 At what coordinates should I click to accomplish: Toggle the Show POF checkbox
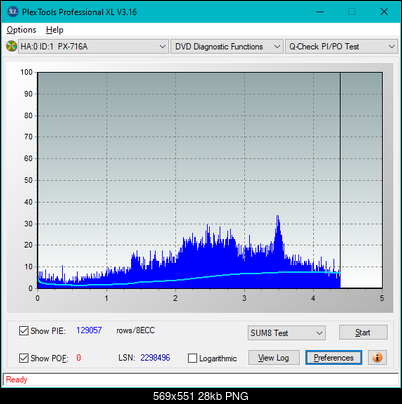tap(24, 358)
